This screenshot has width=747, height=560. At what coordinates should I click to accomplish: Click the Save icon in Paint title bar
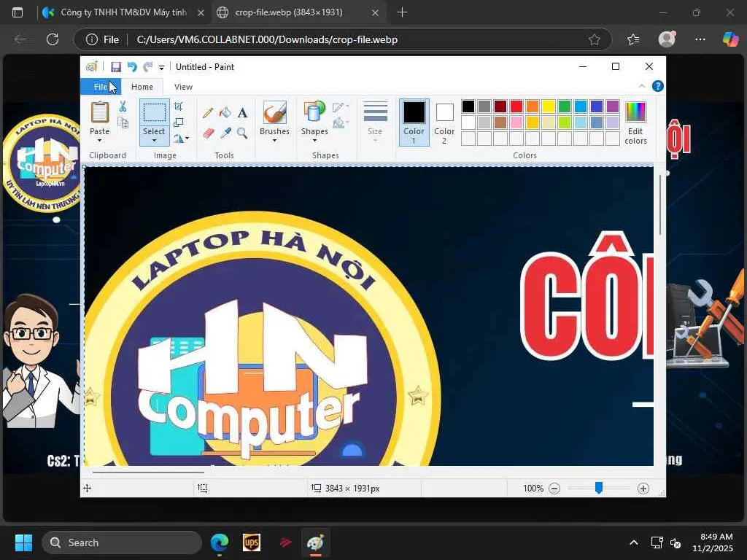click(x=115, y=66)
